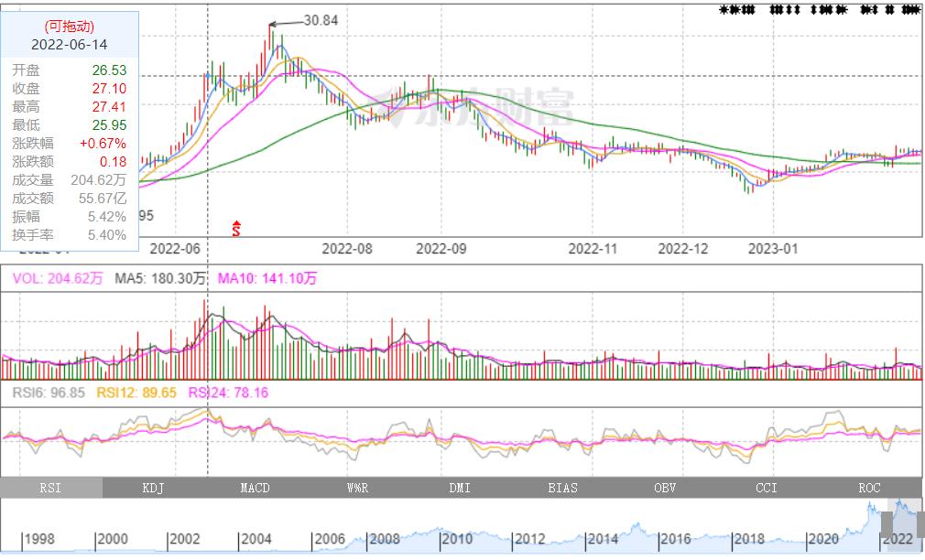Click the draggable panel title (可拖动)

(69, 26)
